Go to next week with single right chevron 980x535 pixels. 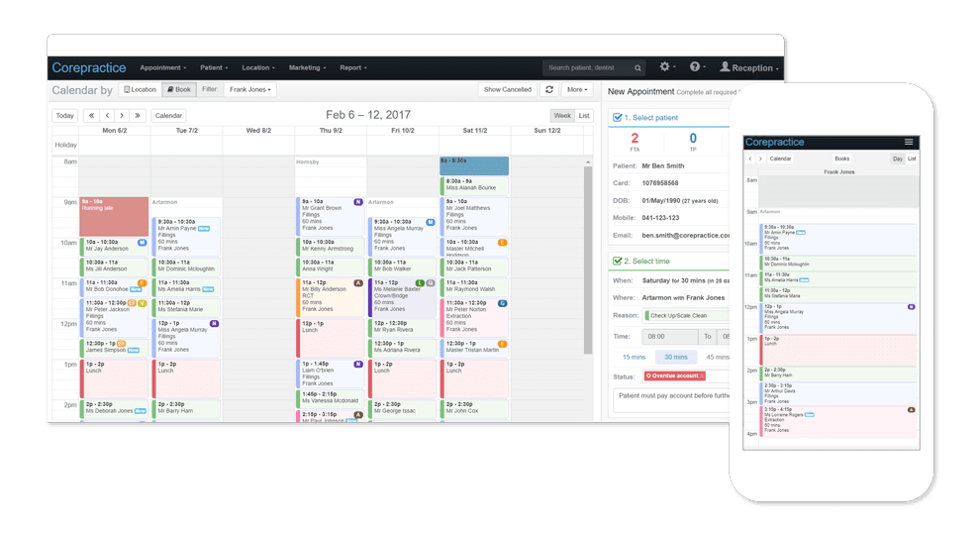coord(122,115)
